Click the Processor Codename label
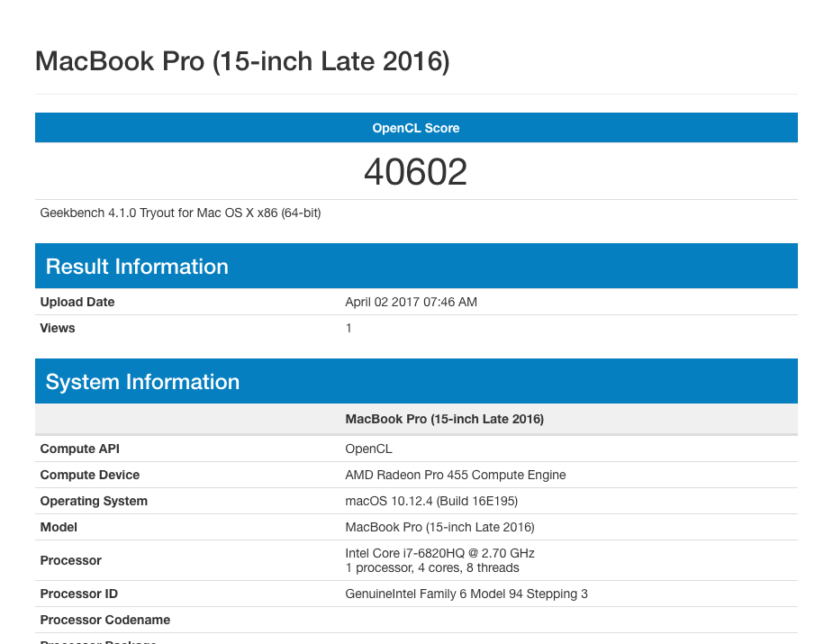This screenshot has width=824, height=644. [105, 620]
